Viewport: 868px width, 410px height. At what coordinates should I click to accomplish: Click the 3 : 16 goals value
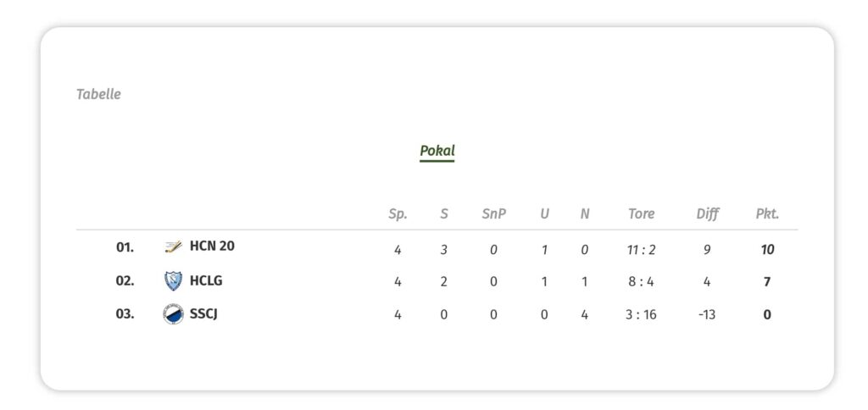tap(641, 315)
